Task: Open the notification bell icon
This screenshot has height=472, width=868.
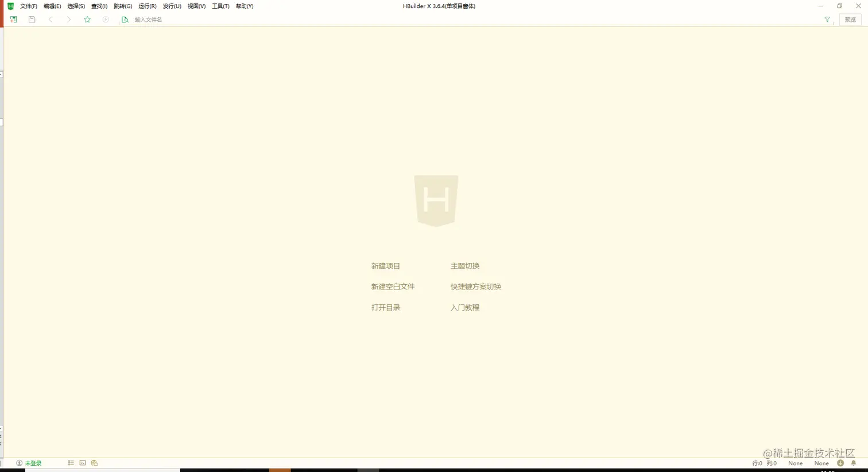Action: [854, 463]
